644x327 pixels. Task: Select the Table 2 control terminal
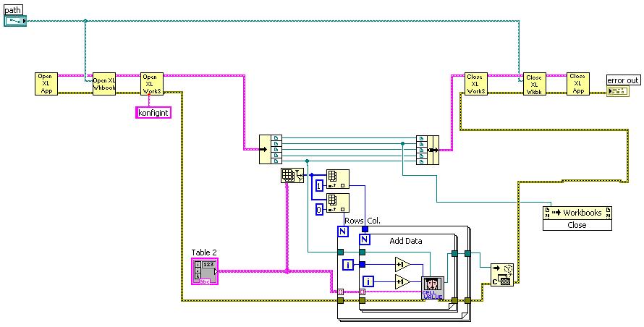click(205, 271)
